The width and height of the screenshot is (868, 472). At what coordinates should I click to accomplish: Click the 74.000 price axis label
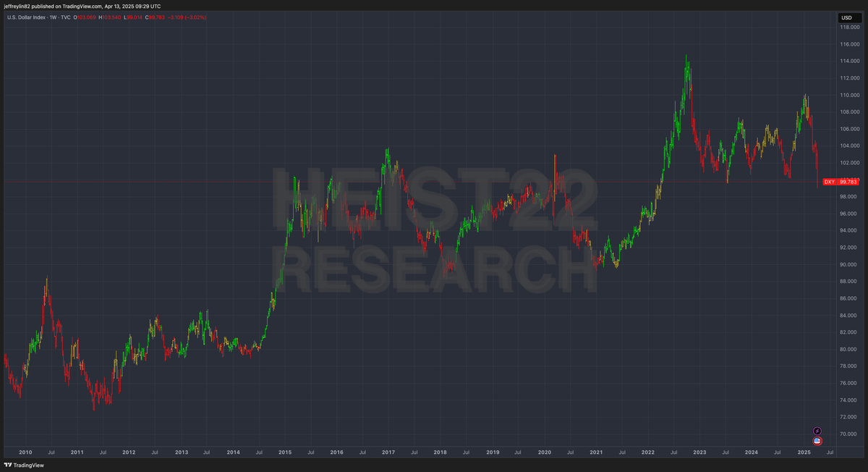848,400
